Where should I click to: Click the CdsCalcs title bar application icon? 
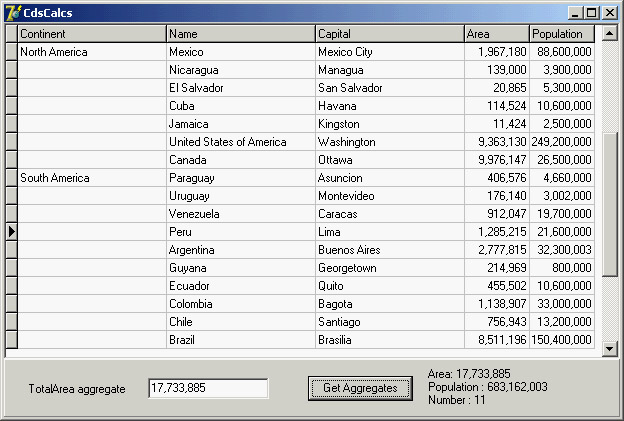coord(12,12)
